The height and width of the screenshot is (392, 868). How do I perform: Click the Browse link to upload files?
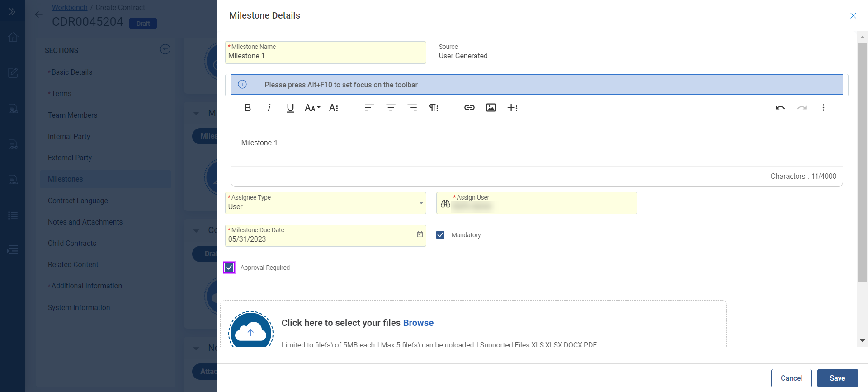(x=418, y=323)
